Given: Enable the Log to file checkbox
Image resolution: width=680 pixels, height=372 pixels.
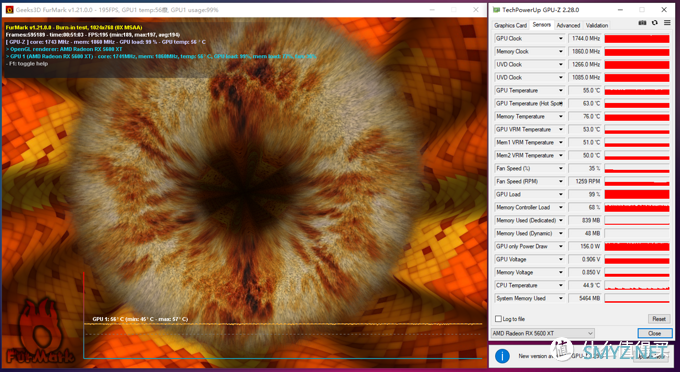Looking at the screenshot, I should [x=498, y=319].
